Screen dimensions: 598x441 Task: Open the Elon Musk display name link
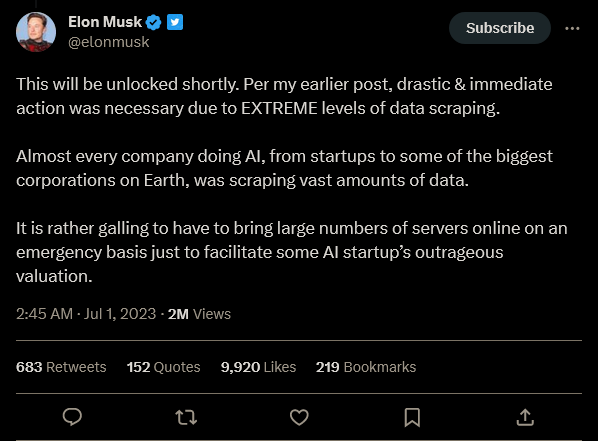105,22
